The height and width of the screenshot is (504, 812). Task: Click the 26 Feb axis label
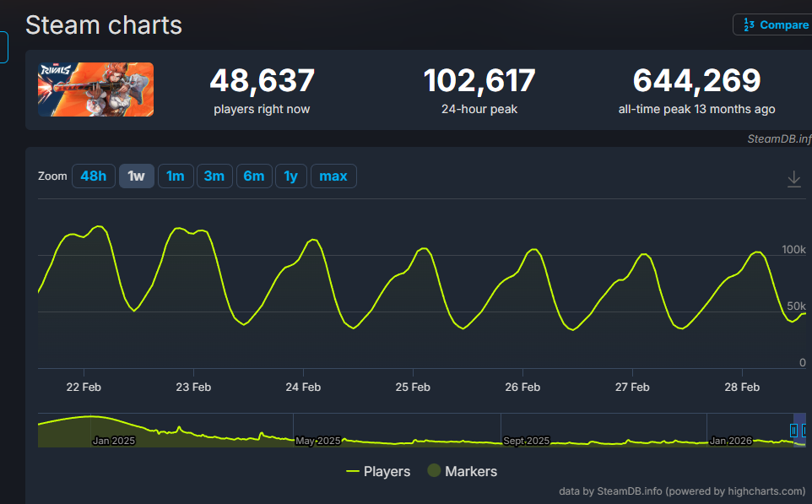pos(522,387)
